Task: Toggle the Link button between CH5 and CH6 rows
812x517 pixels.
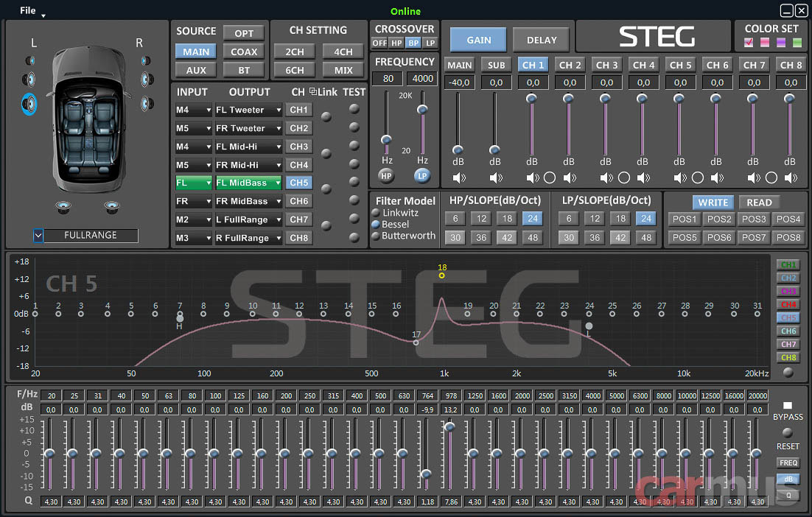Action: [x=326, y=189]
